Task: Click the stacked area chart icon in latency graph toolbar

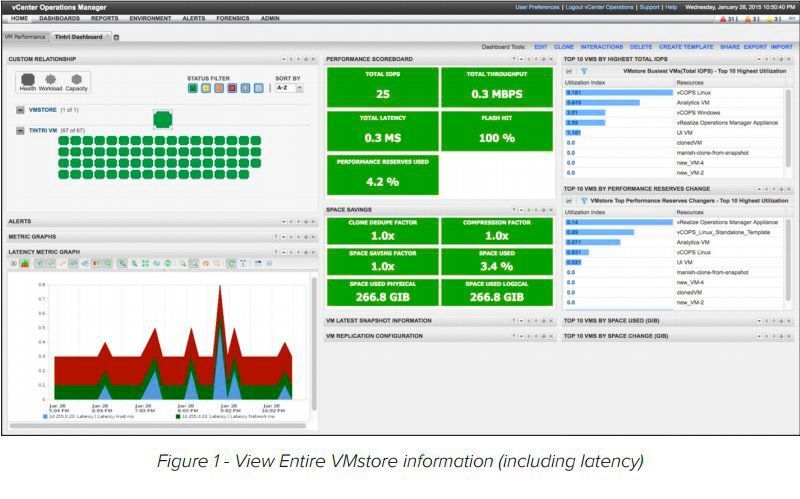Action: [25, 264]
